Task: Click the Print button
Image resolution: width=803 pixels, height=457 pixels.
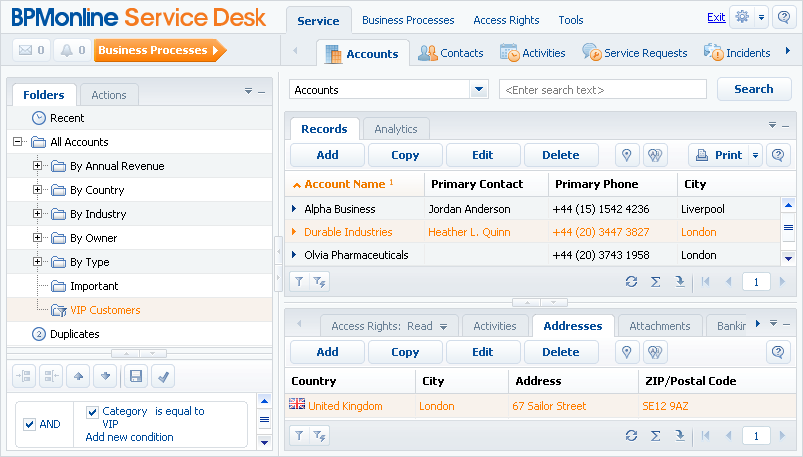Action: 719,155
